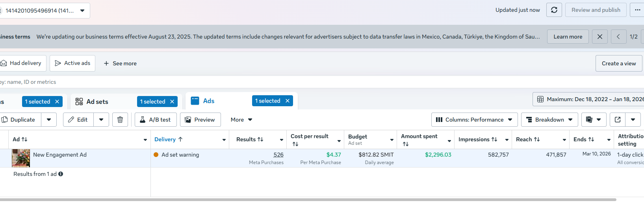644x205 pixels.
Task: Dismiss the business terms notification banner
Action: (599, 37)
